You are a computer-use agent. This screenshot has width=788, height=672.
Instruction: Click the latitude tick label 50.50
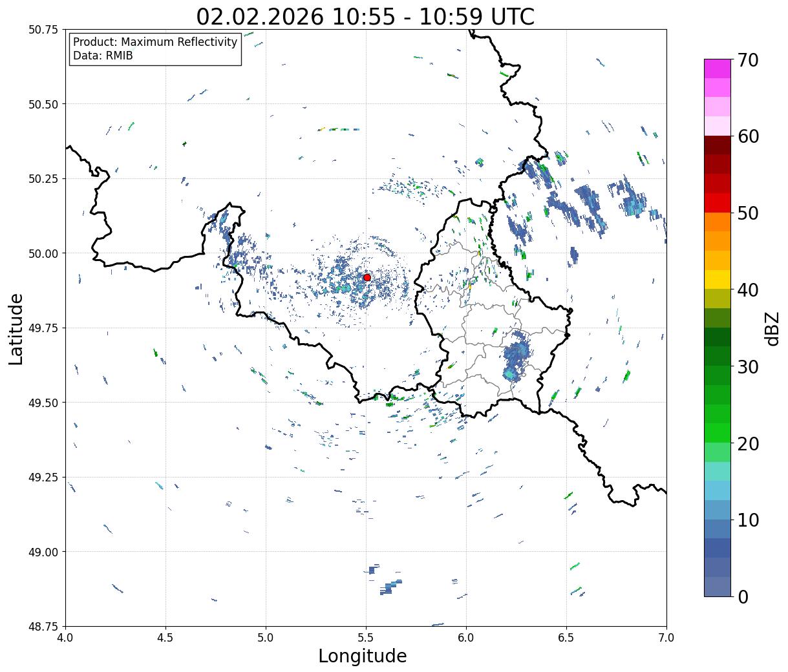[43, 104]
